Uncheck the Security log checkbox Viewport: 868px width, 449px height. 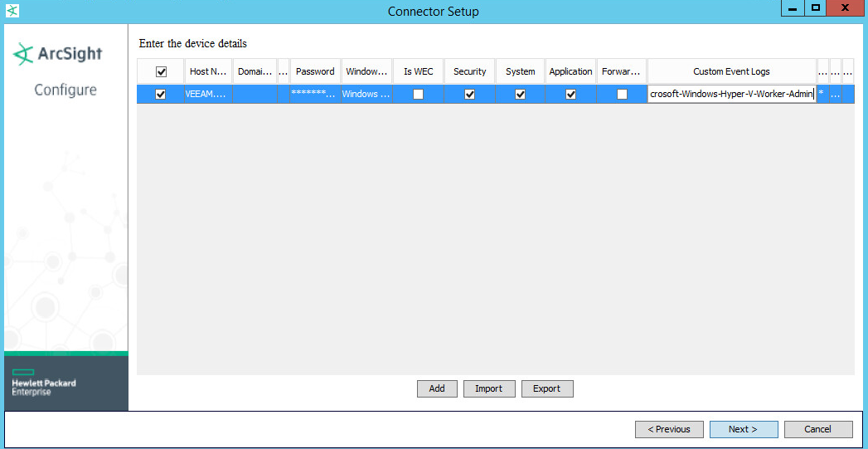[x=470, y=95]
